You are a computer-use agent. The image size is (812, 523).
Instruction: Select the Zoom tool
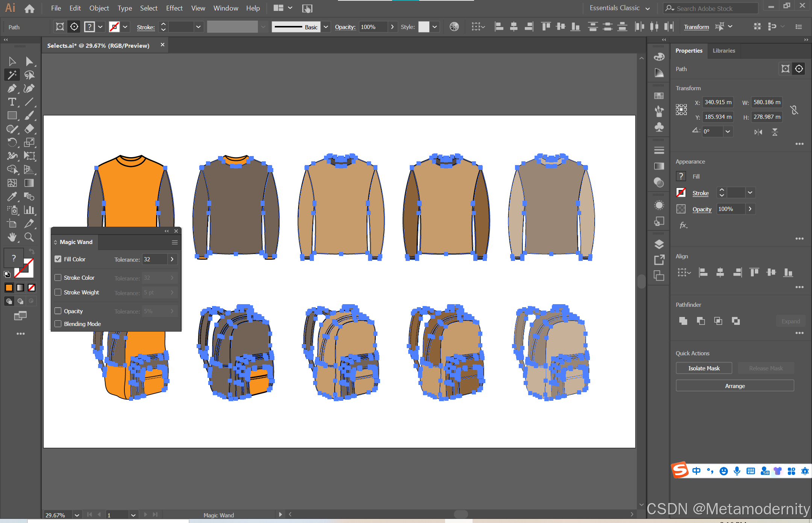[x=29, y=237]
